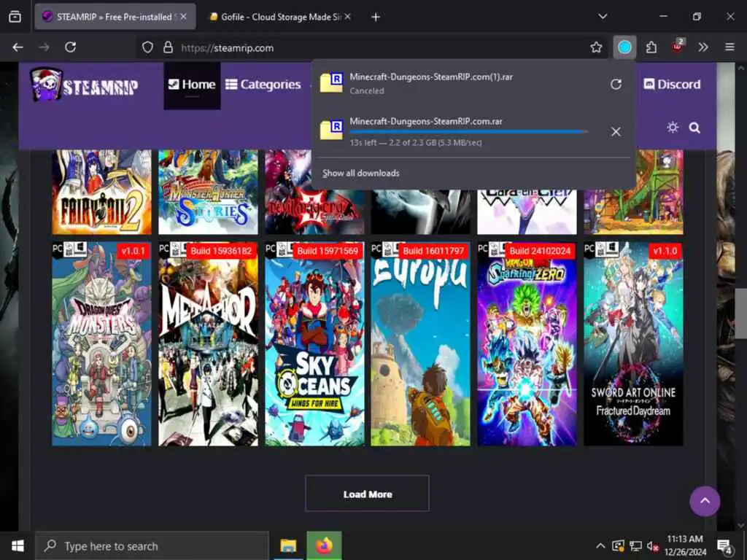
Task: Open tracking protection shield icon
Action: [x=147, y=47]
